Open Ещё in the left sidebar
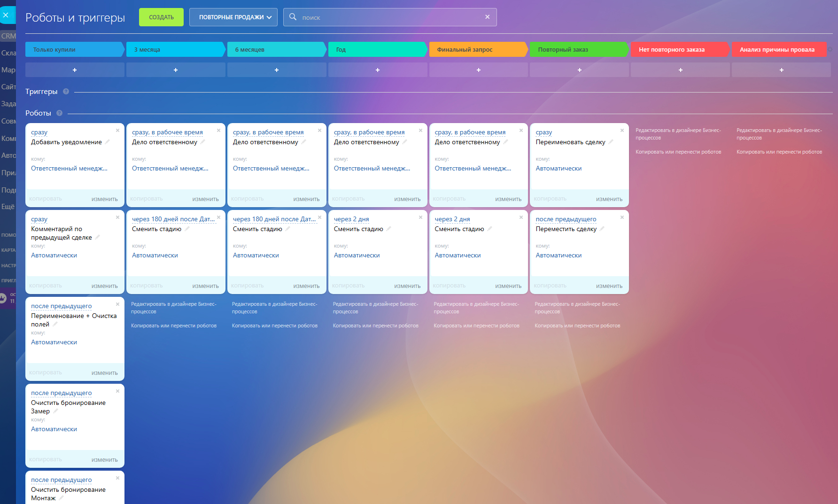Viewport: 838px width, 504px height. pyautogui.click(x=8, y=207)
